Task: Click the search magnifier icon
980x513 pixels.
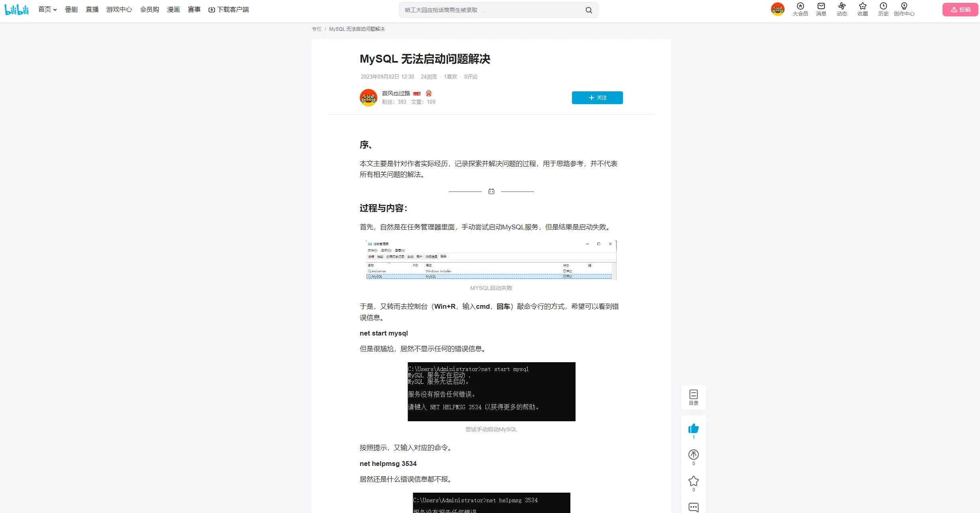Action: click(589, 10)
